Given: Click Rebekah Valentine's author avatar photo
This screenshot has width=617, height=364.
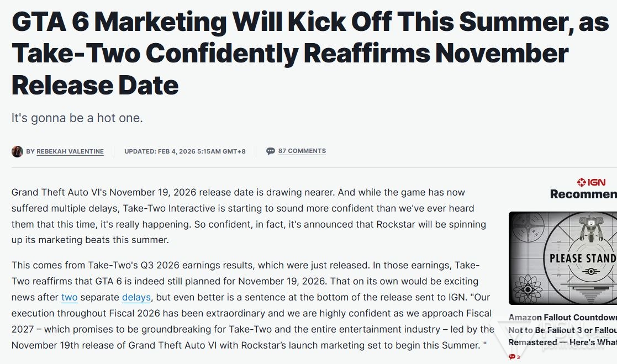Looking at the screenshot, I should [17, 151].
